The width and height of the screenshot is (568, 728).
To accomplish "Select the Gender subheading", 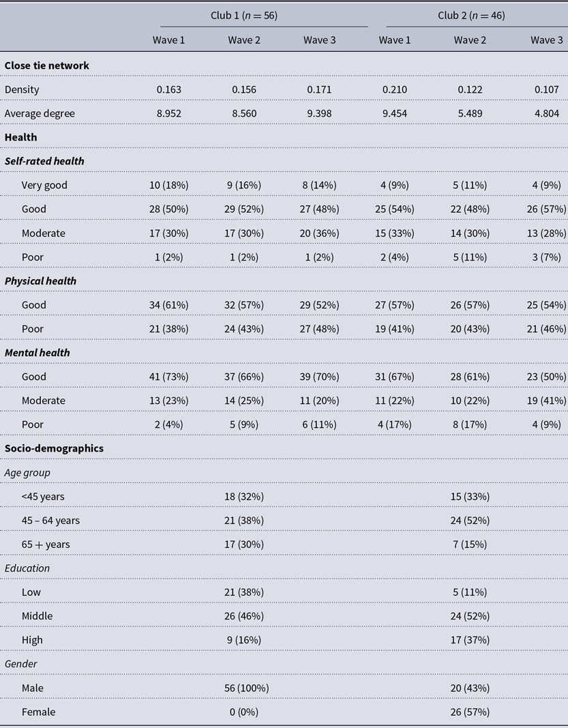I will pos(21,664).
